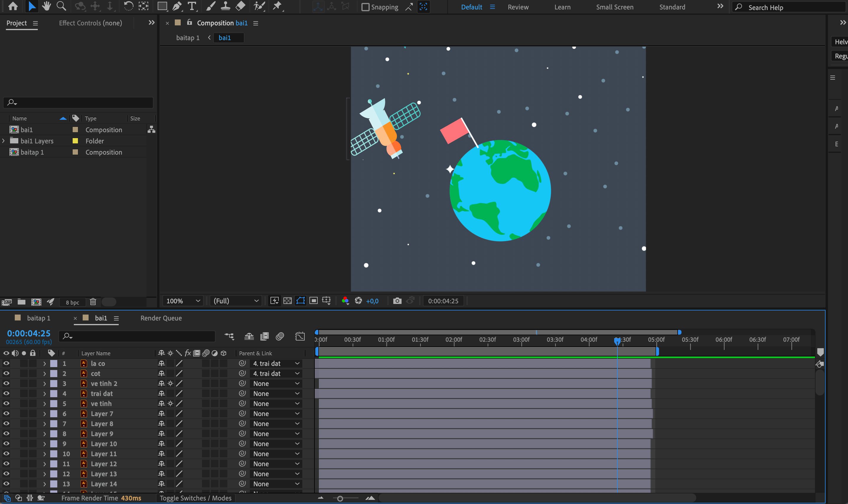Open the 100% magnification dropdown
Image resolution: width=848 pixels, height=504 pixels.
pyautogui.click(x=183, y=301)
